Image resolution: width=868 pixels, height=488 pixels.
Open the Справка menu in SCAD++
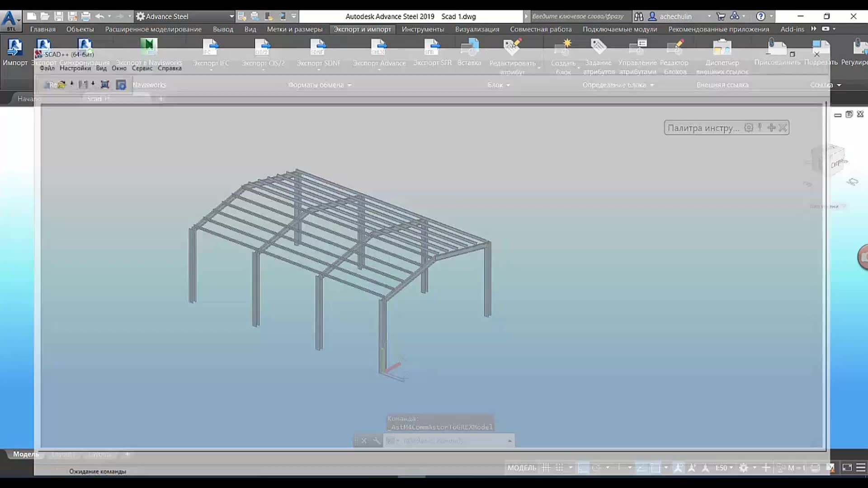coord(170,68)
